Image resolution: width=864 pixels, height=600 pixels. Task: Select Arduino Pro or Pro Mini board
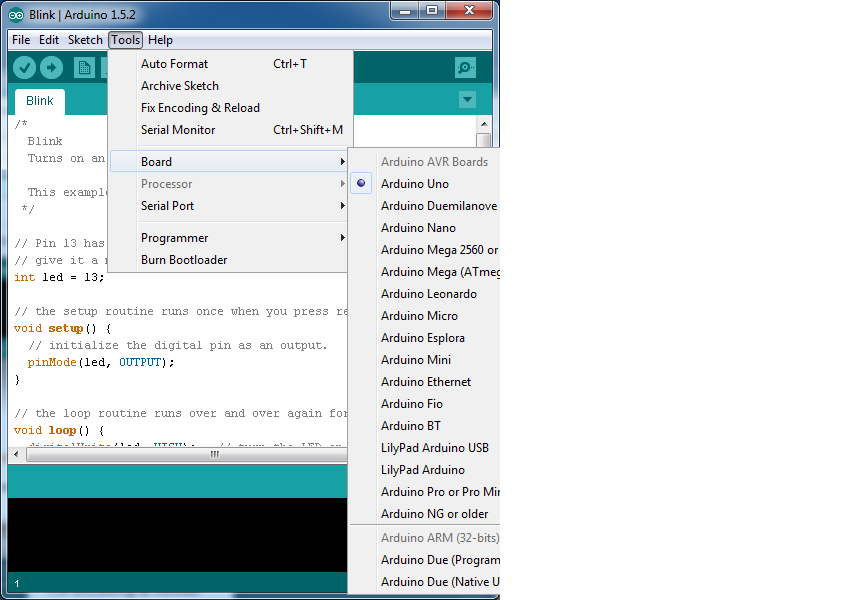(425, 491)
